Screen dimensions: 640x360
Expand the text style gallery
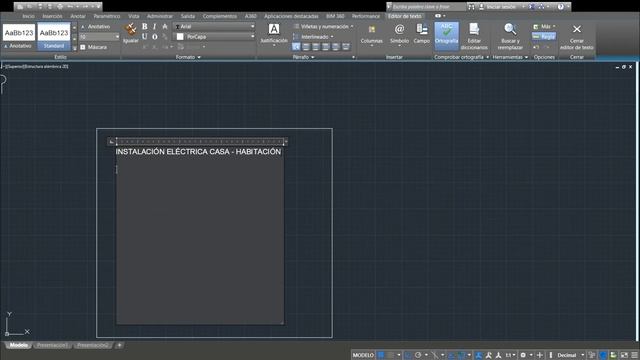[74, 48]
